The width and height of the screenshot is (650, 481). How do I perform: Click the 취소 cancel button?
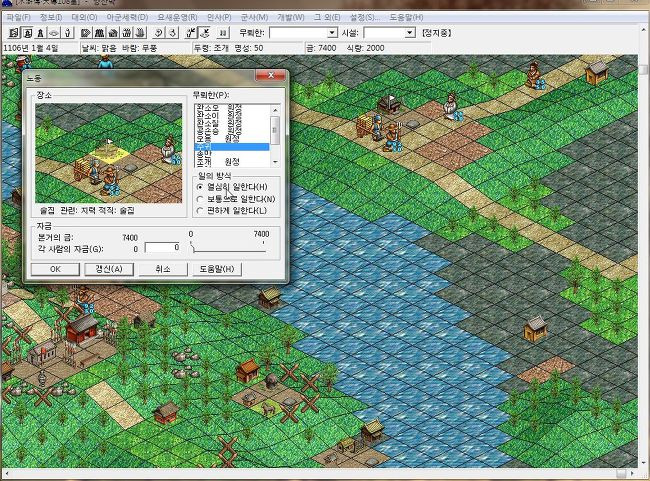pyautogui.click(x=163, y=269)
